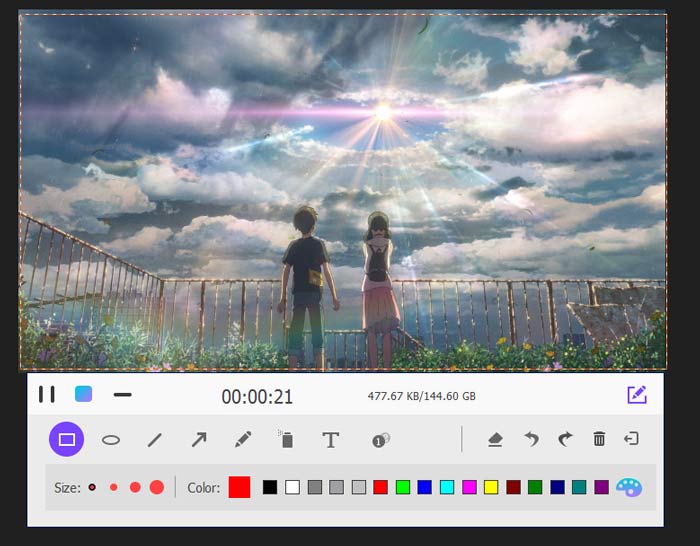
Task: Stop the recording with the blue square
Action: pyautogui.click(x=83, y=394)
